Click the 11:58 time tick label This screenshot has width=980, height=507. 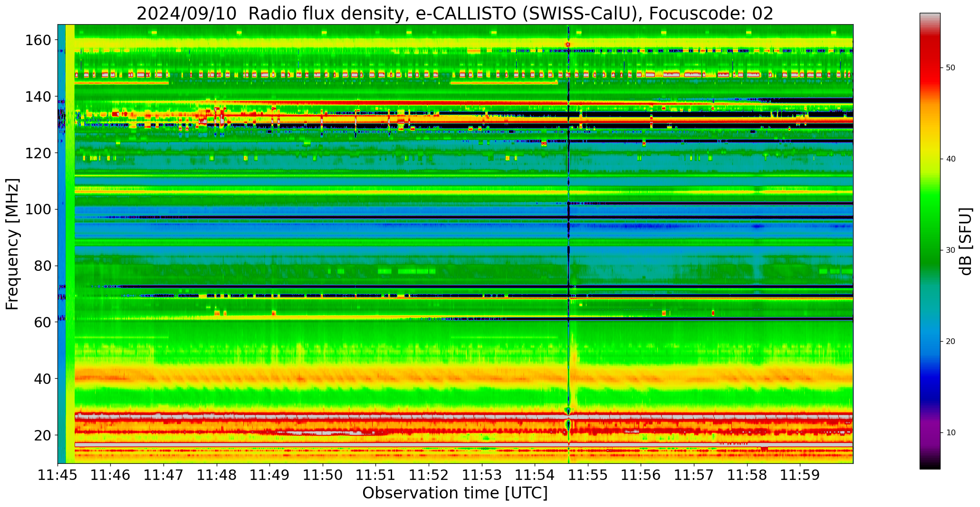[x=747, y=475]
